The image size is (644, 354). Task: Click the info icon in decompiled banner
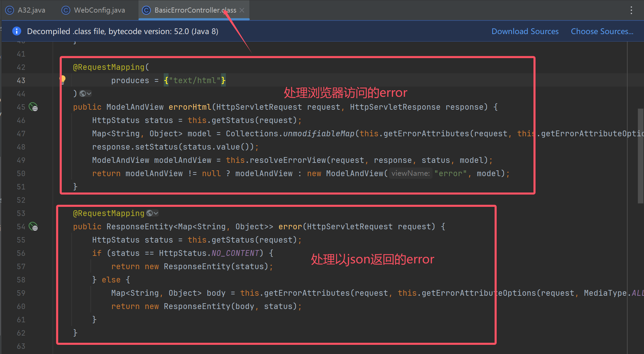point(16,31)
